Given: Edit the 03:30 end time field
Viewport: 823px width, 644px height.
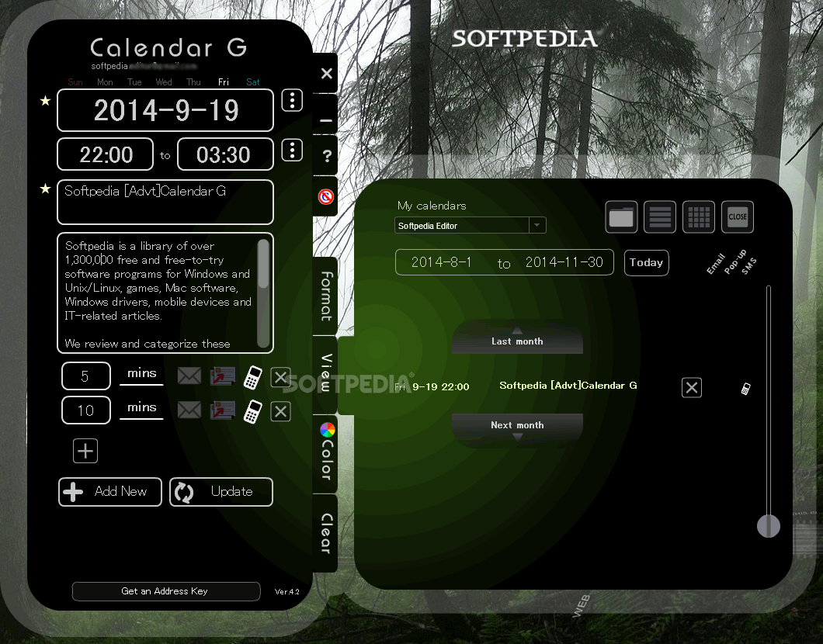Looking at the screenshot, I should click(225, 154).
